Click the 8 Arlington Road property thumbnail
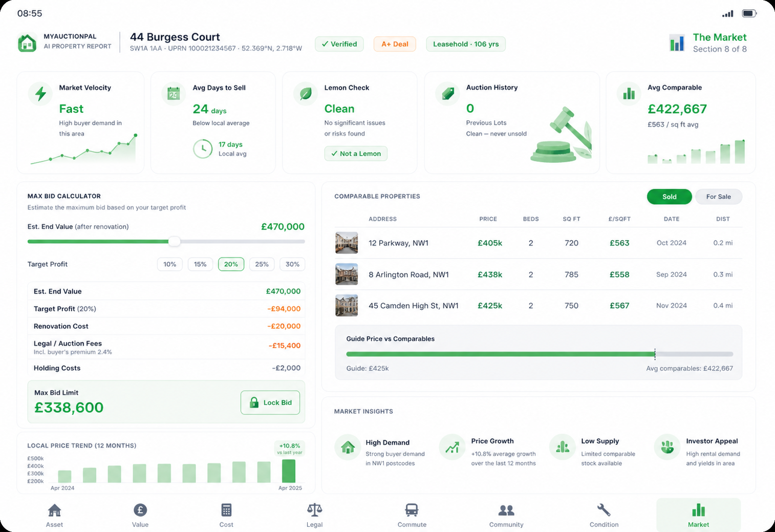 point(347,274)
